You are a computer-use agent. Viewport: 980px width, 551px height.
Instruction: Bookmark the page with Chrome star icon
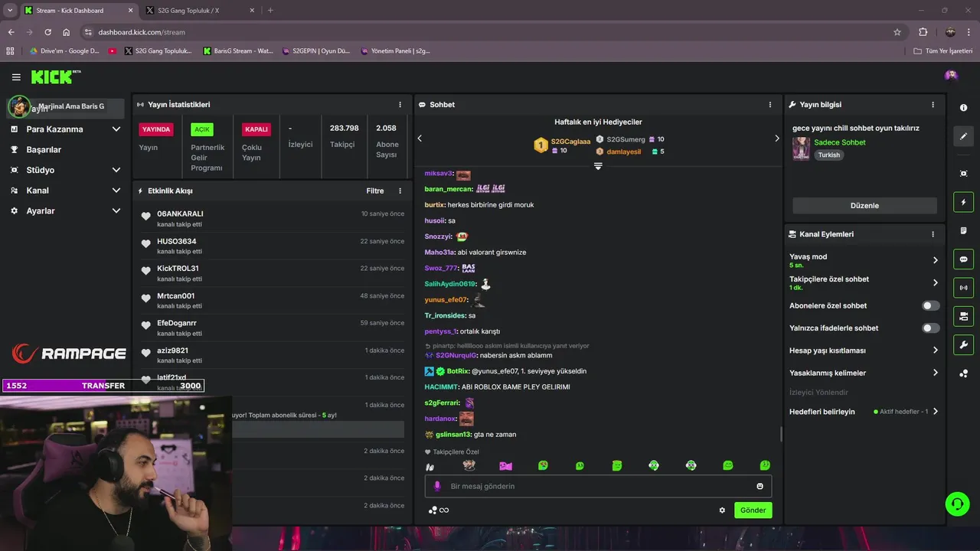click(897, 32)
